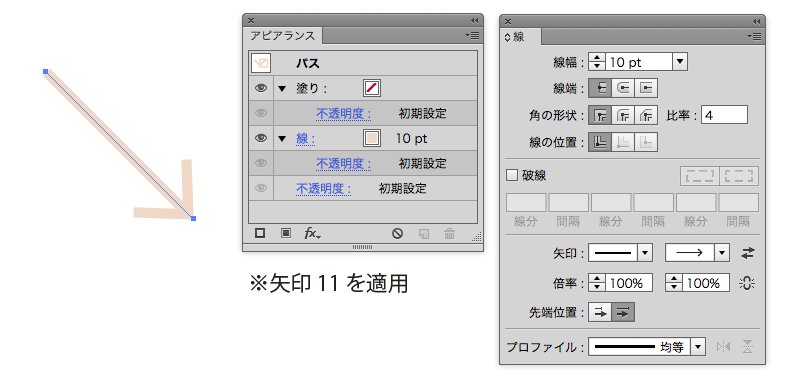This screenshot has width=801, height=386.
Task: Select the arrow path end anchor point
Action: tap(193, 218)
